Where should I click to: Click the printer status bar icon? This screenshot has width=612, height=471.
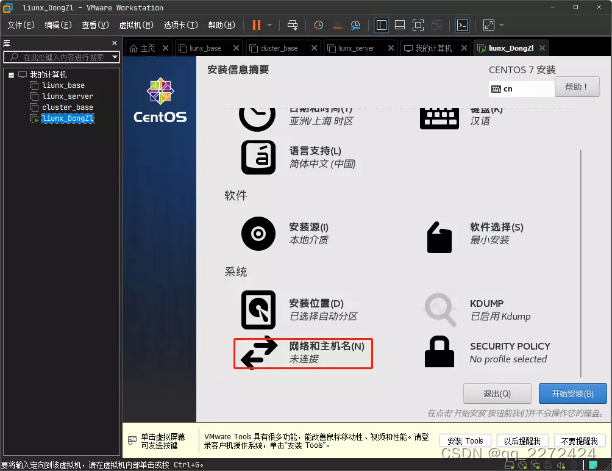pyautogui.click(x=548, y=465)
